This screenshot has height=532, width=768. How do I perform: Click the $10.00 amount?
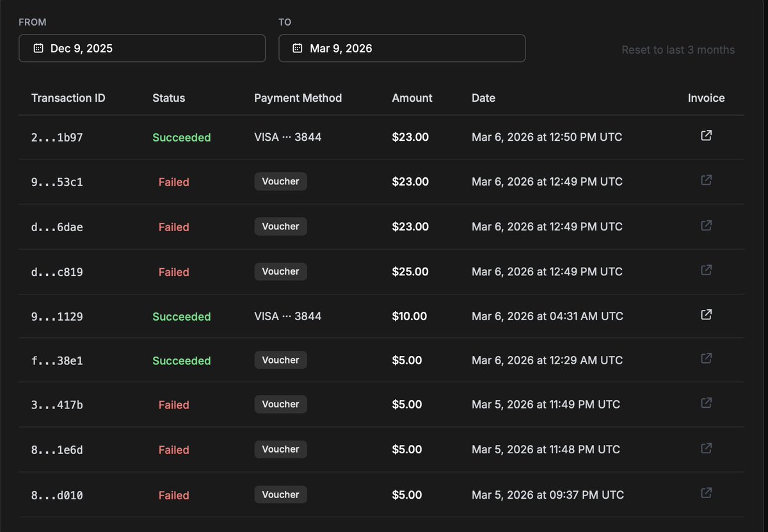410,316
